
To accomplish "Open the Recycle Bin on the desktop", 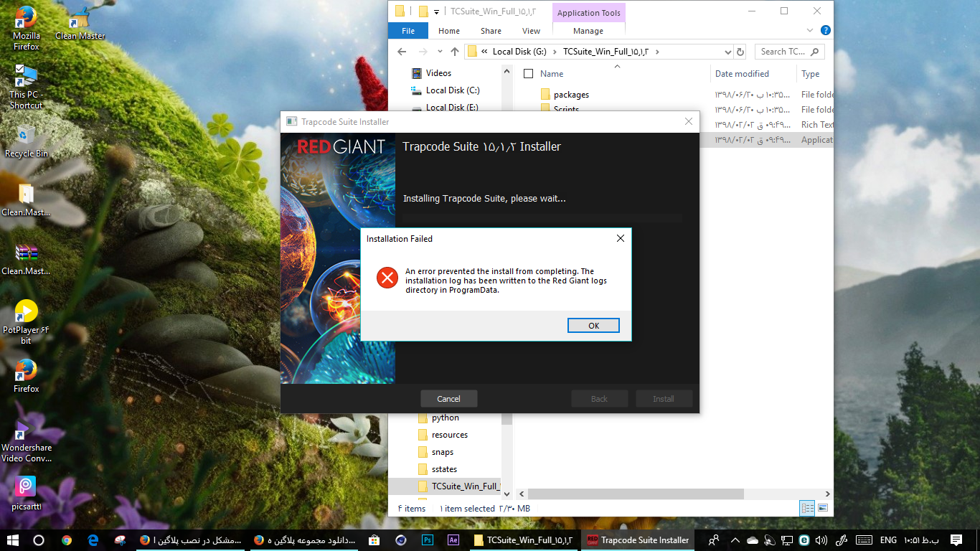I will (27, 141).
